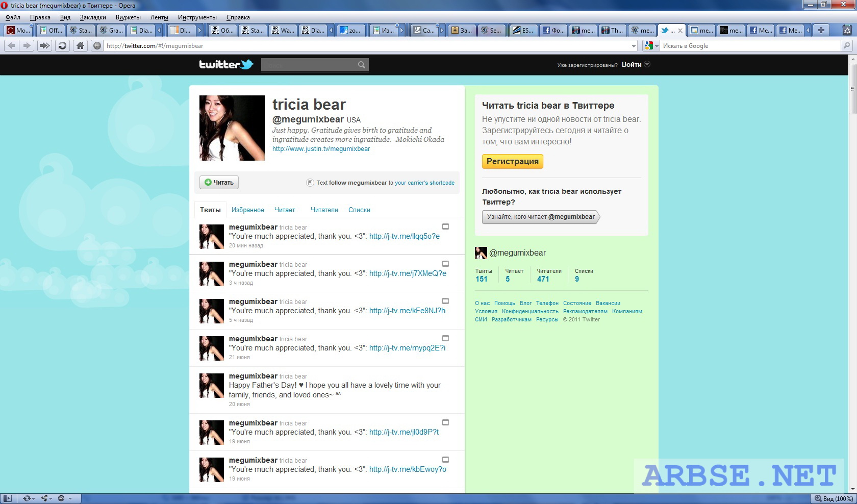Click the reply icon on the 3 ч назад tweet

pos(445,264)
